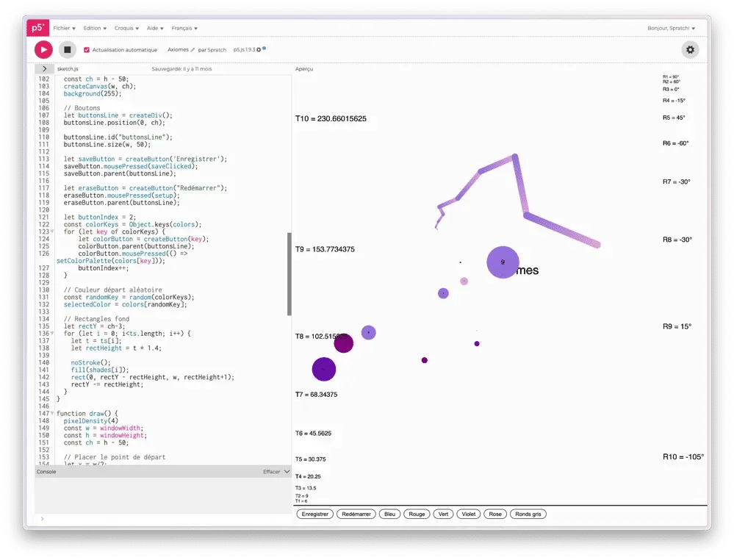Toggle the Bleu color option
The image size is (734, 560).
pos(389,514)
